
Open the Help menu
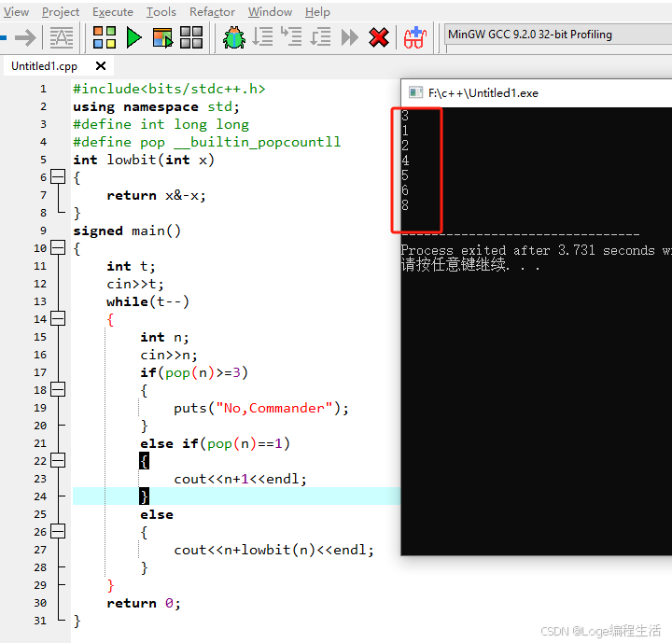[x=317, y=12]
